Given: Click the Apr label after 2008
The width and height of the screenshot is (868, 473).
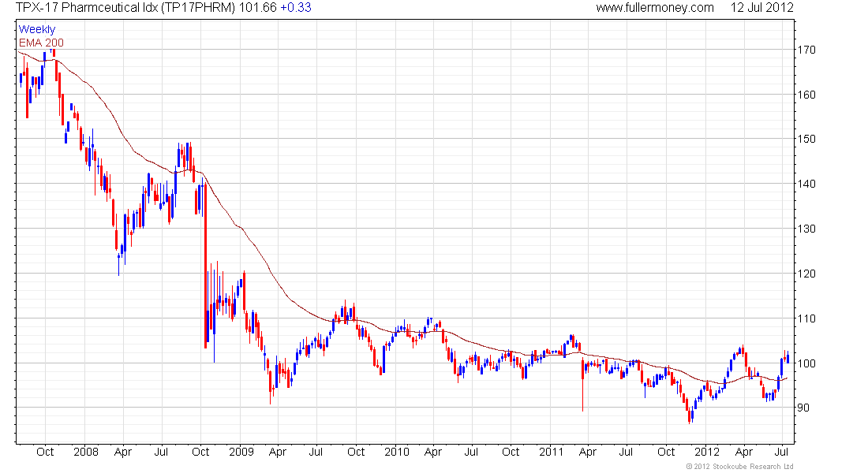Looking at the screenshot, I should [x=123, y=452].
